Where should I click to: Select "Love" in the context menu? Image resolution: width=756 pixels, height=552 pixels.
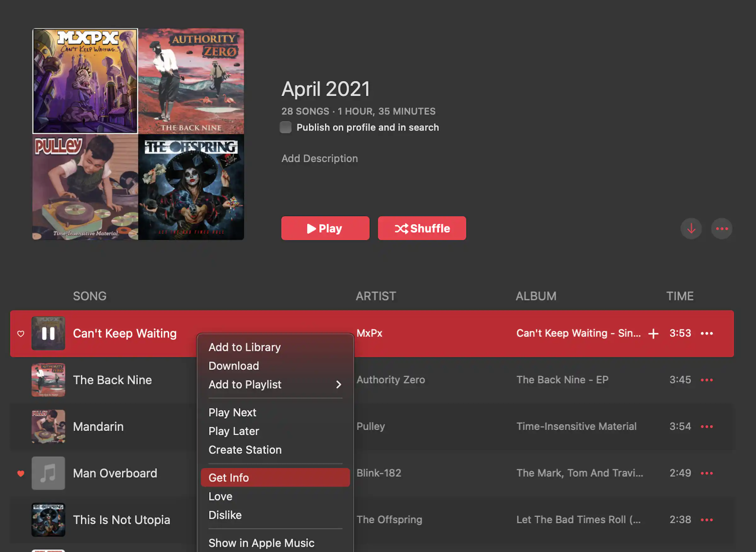pos(220,496)
